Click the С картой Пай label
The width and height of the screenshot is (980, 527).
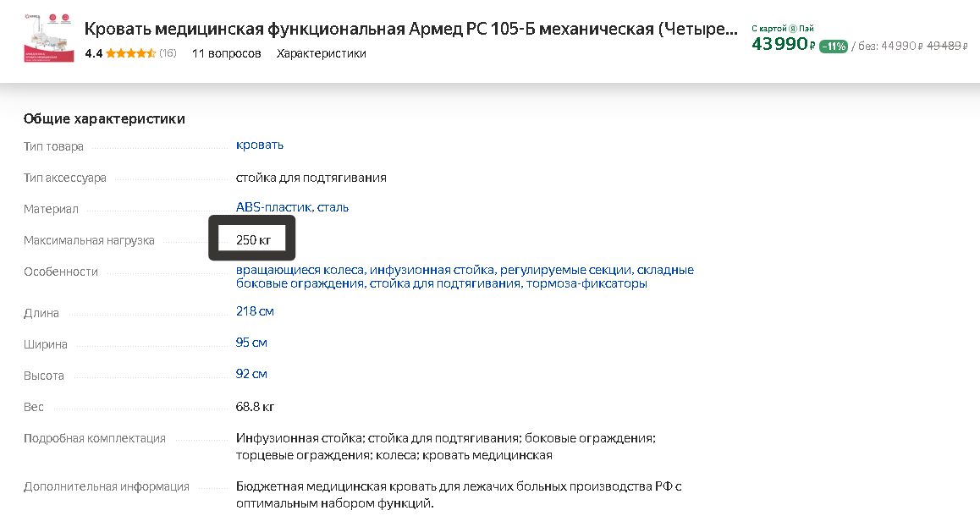(x=783, y=28)
